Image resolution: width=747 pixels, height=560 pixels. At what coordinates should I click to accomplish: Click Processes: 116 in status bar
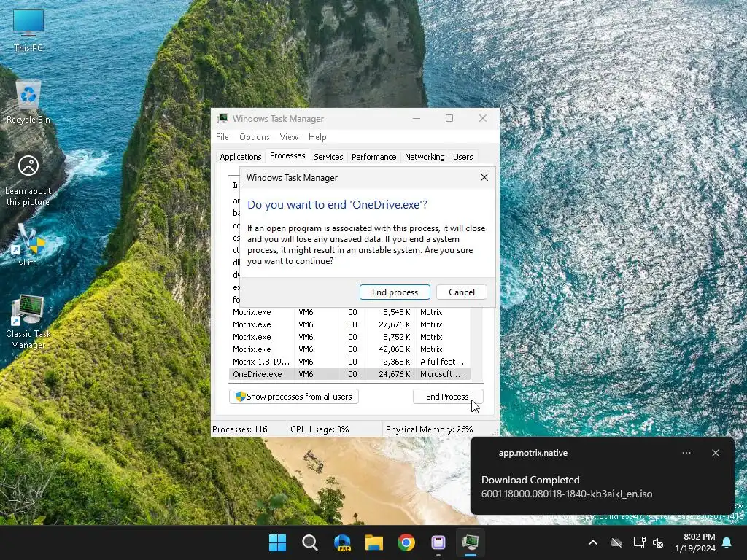[x=239, y=429]
